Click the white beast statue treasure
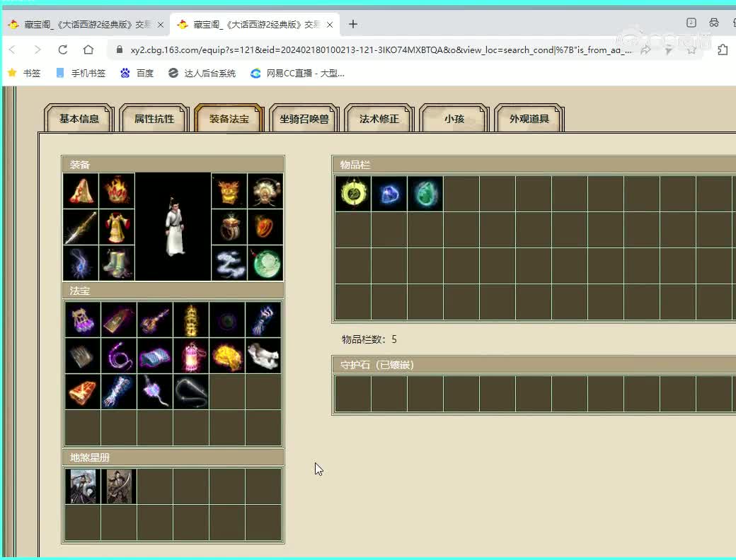 click(263, 356)
